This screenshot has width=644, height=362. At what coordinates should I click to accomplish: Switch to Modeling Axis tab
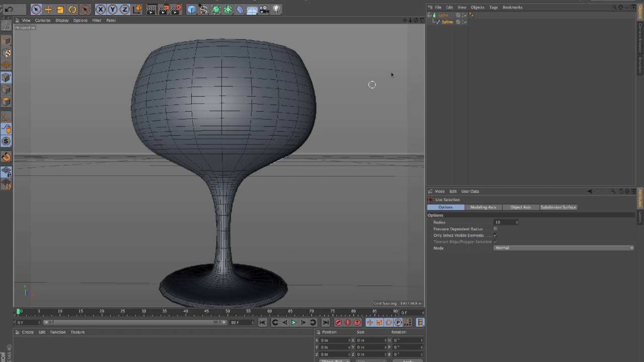[483, 207]
